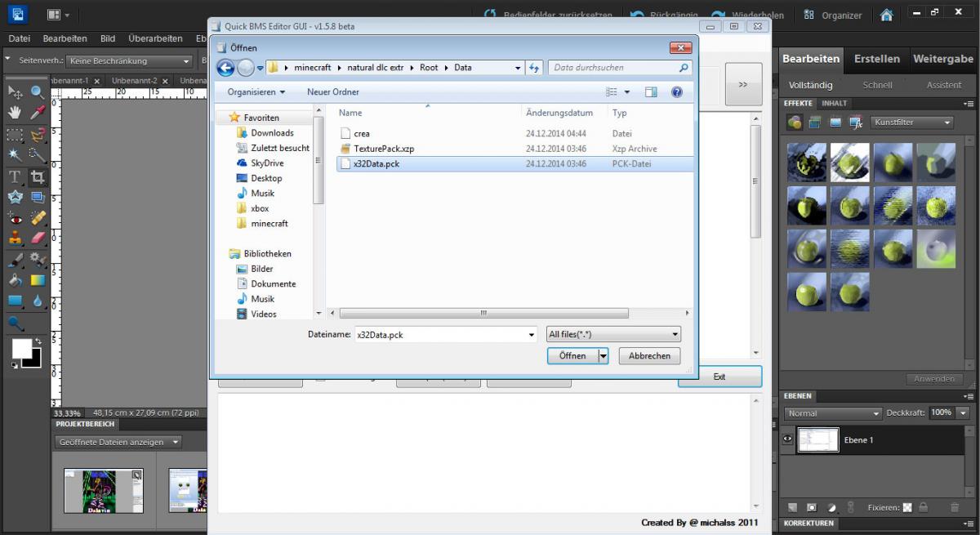Click Exit button in Quick BMS Editor
980x535 pixels.
click(719, 377)
